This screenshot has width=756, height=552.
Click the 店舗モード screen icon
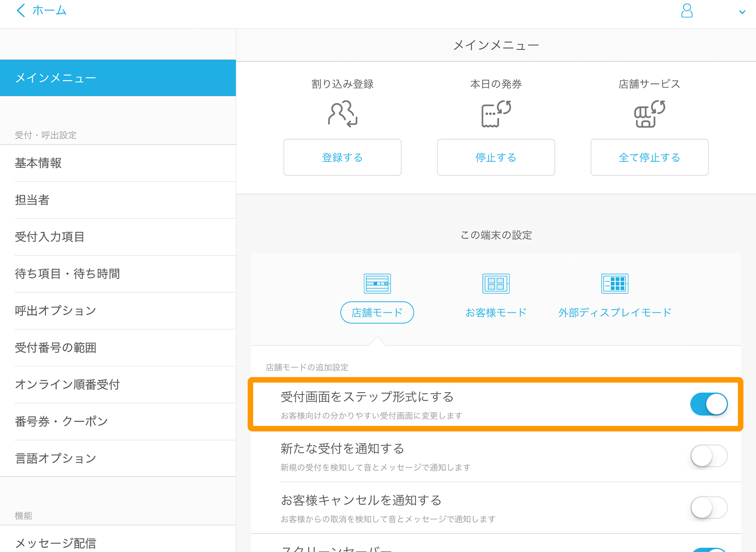tap(377, 283)
